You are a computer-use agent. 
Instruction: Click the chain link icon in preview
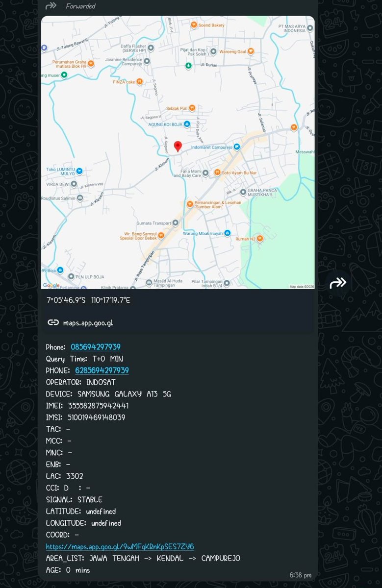pyautogui.click(x=53, y=322)
